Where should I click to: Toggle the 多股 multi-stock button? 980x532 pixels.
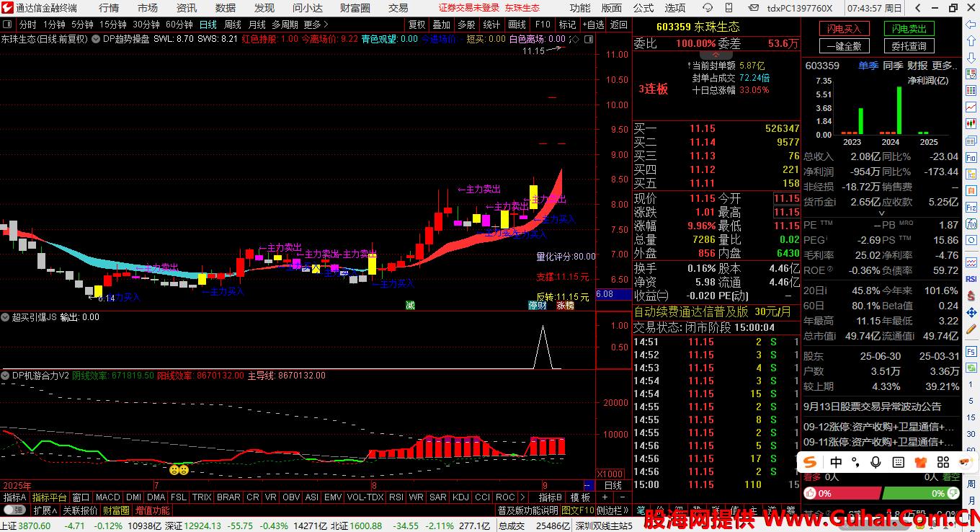[x=466, y=25]
